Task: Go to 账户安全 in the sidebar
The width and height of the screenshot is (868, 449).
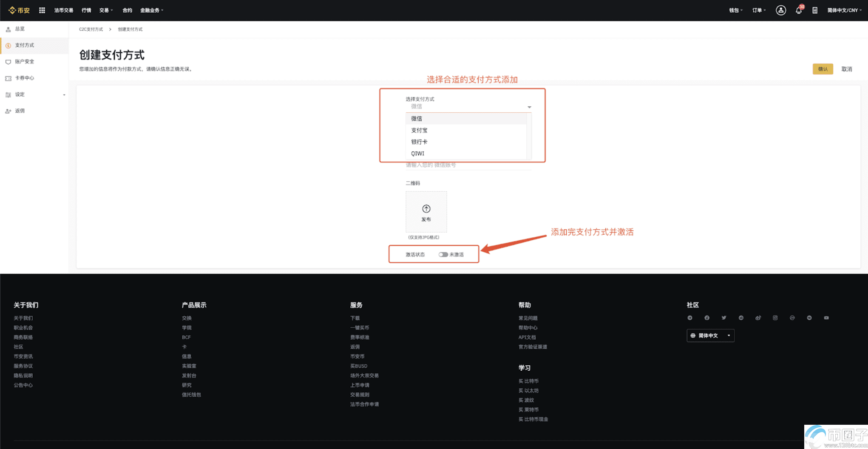Action: tap(34, 62)
